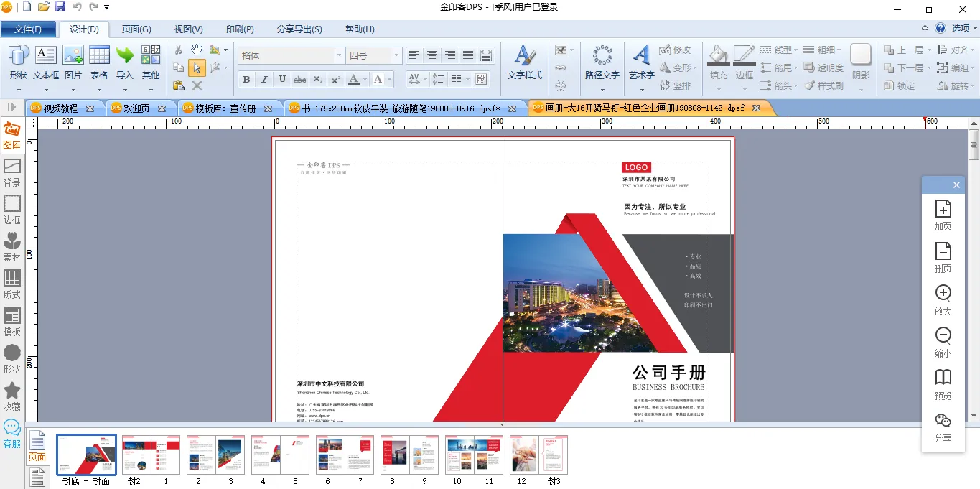Open the 四号 font size dropdown
Screen dimensions: 980x489
pyautogui.click(x=396, y=55)
